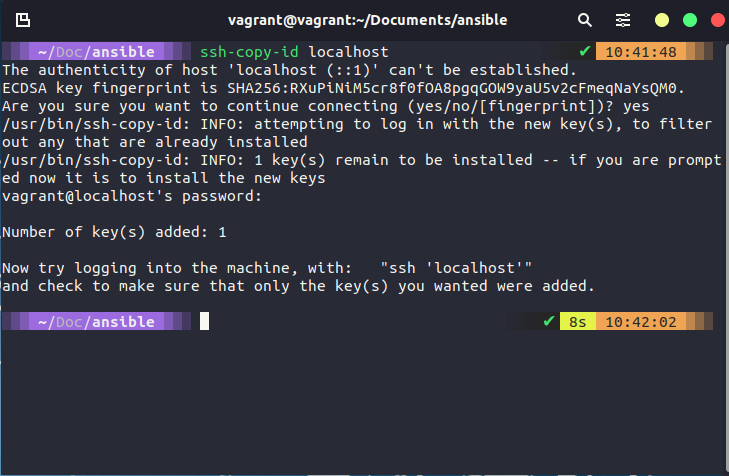Minimize the terminal with yellow button
Image resolution: width=729 pixels, height=476 pixels.
click(x=662, y=19)
